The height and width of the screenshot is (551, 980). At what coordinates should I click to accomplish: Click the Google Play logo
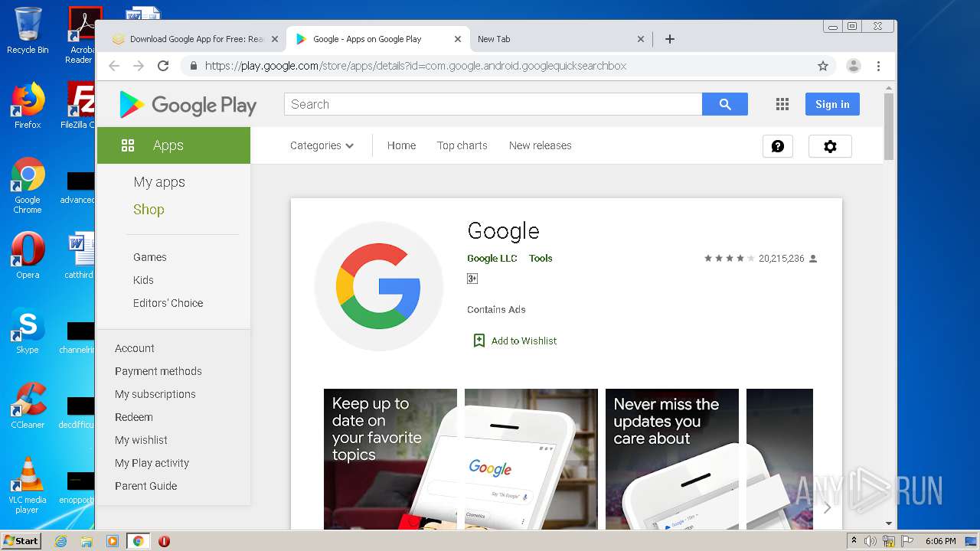pyautogui.click(x=188, y=105)
